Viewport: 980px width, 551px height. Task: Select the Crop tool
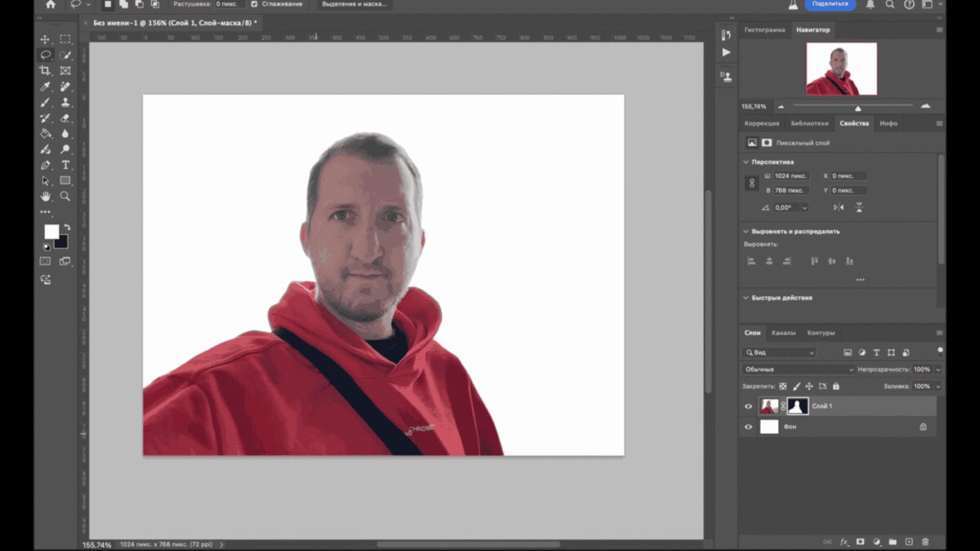pos(45,71)
